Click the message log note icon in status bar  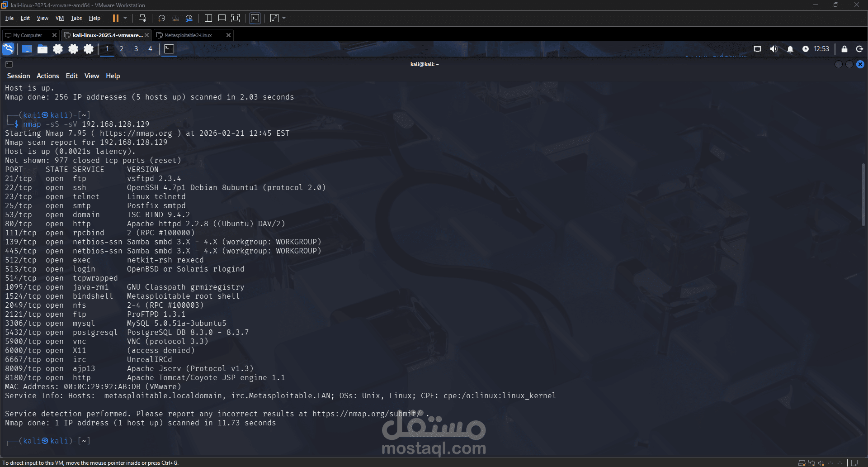(854, 463)
